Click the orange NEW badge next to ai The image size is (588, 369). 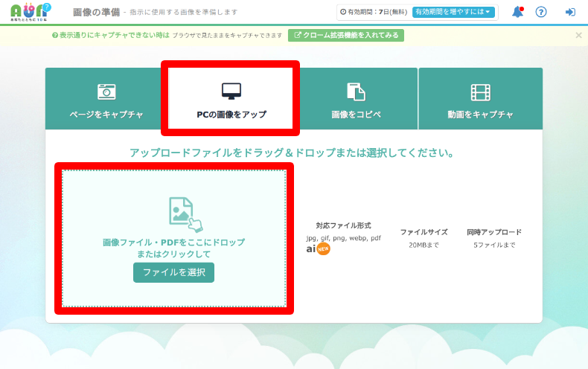323,248
